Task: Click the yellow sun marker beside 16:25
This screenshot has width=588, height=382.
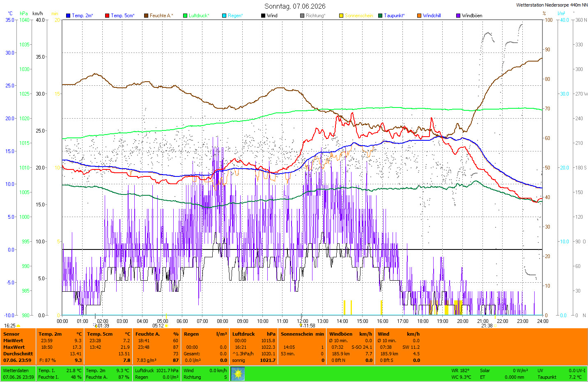Action: tap(18, 326)
